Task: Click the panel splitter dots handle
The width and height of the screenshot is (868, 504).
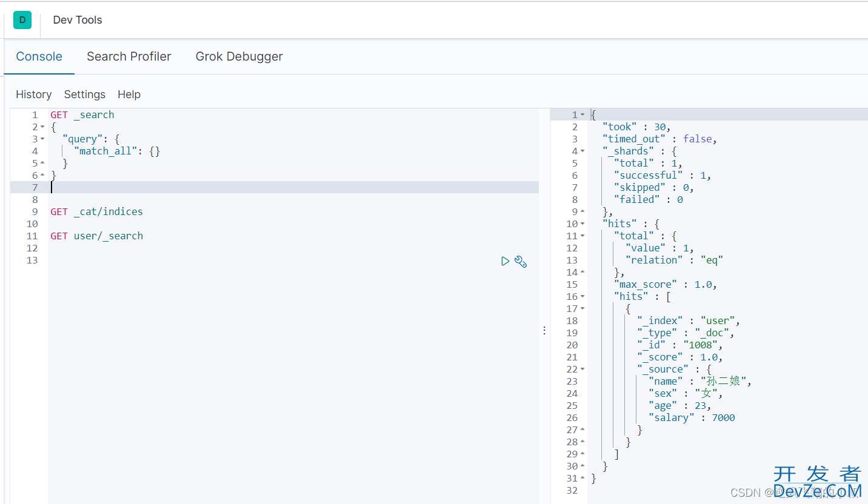Action: (x=544, y=330)
